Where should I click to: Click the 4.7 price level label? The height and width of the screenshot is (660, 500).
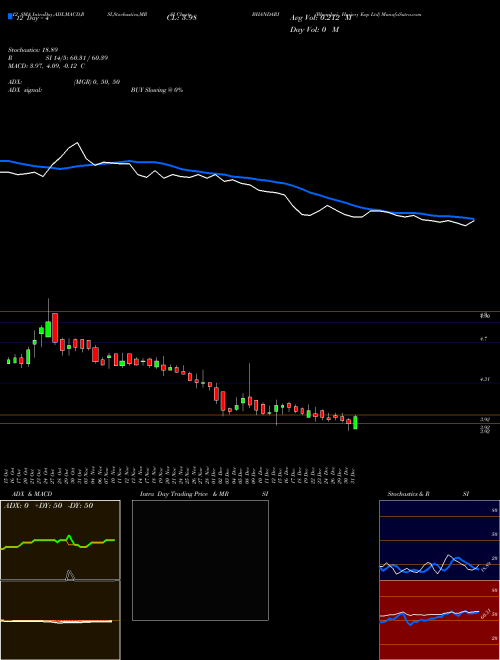tap(483, 338)
